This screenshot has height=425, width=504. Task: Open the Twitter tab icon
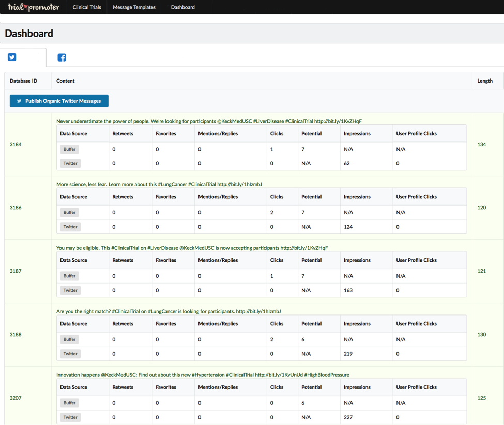coord(12,57)
